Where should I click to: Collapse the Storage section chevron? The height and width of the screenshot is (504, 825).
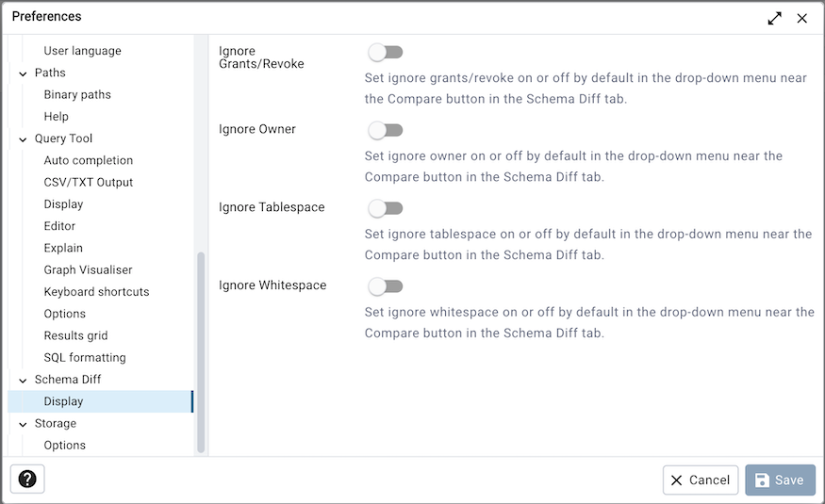tap(24, 424)
